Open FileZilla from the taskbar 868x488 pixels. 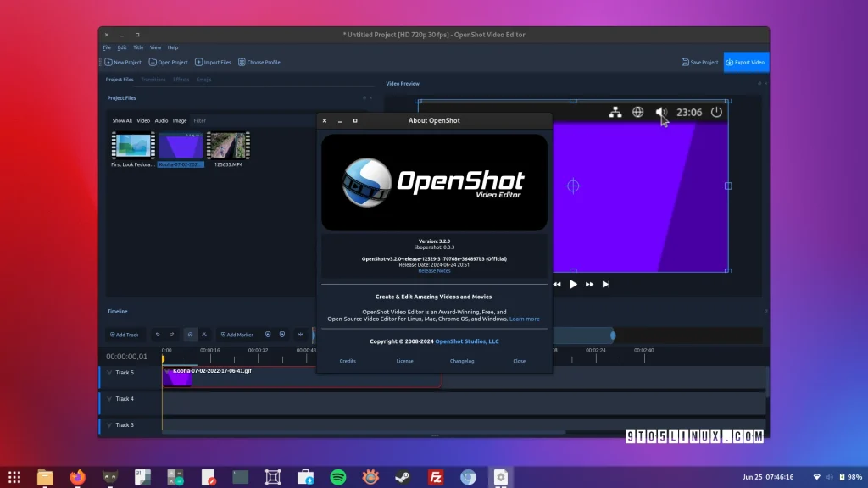click(x=436, y=477)
